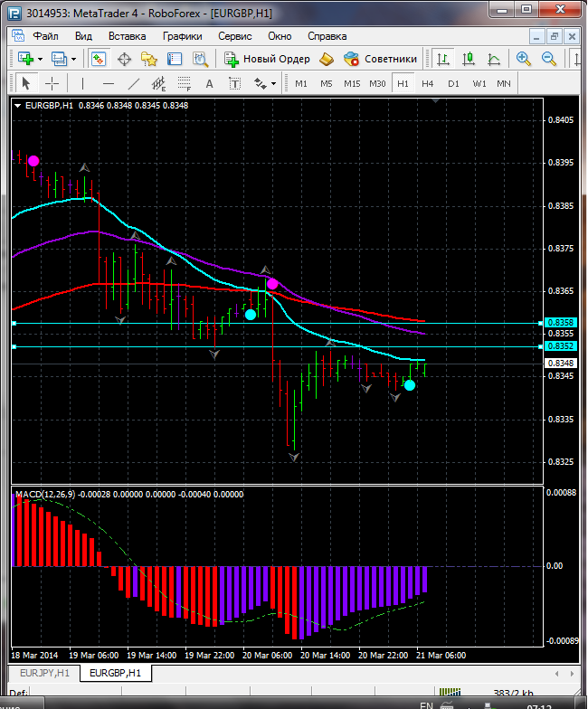Click the triangle beside EURGBP,H1 chart title
The height and width of the screenshot is (709, 588).
point(18,105)
